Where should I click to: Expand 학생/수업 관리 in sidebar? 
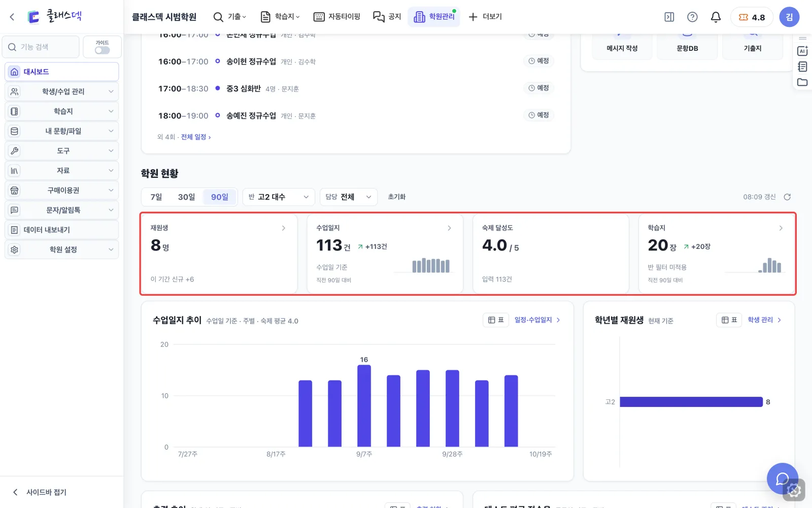tap(62, 91)
